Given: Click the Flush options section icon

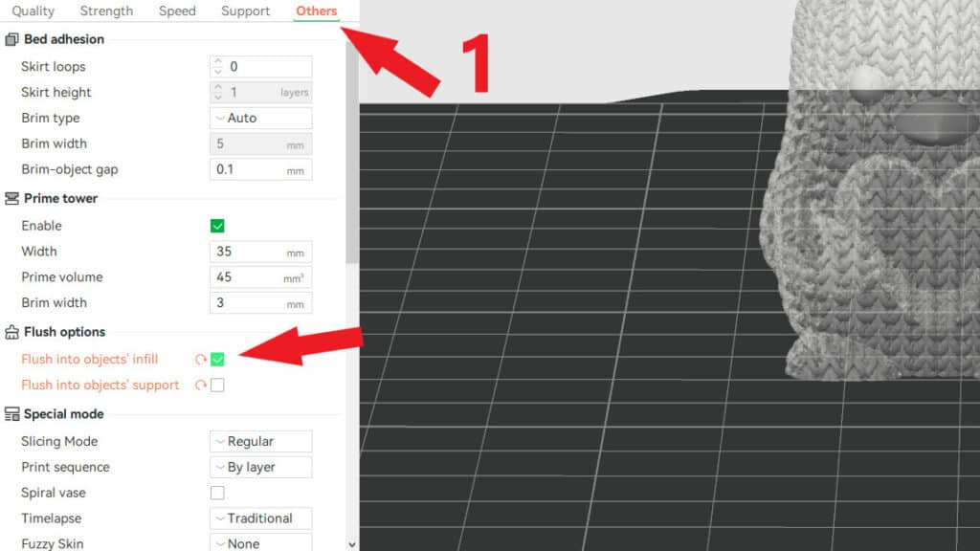Looking at the screenshot, I should tap(11, 332).
